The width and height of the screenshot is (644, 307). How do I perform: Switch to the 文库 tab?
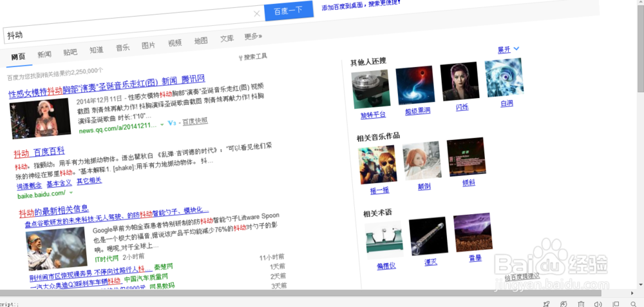pyautogui.click(x=227, y=39)
